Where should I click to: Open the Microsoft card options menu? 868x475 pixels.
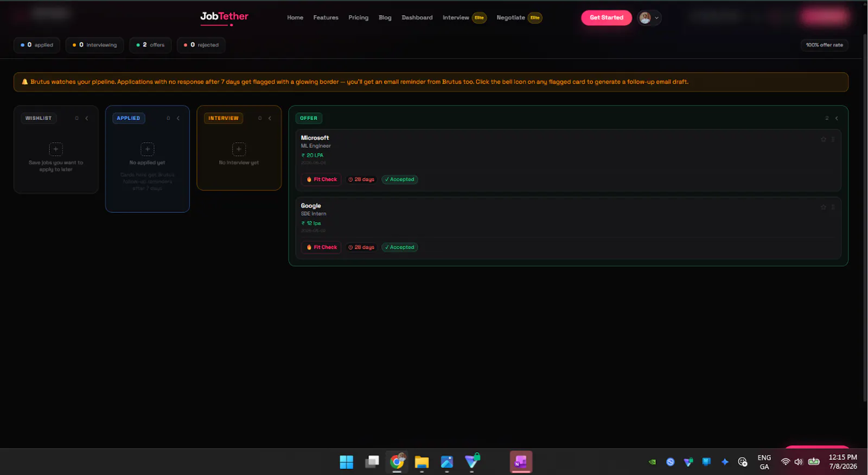tap(833, 140)
